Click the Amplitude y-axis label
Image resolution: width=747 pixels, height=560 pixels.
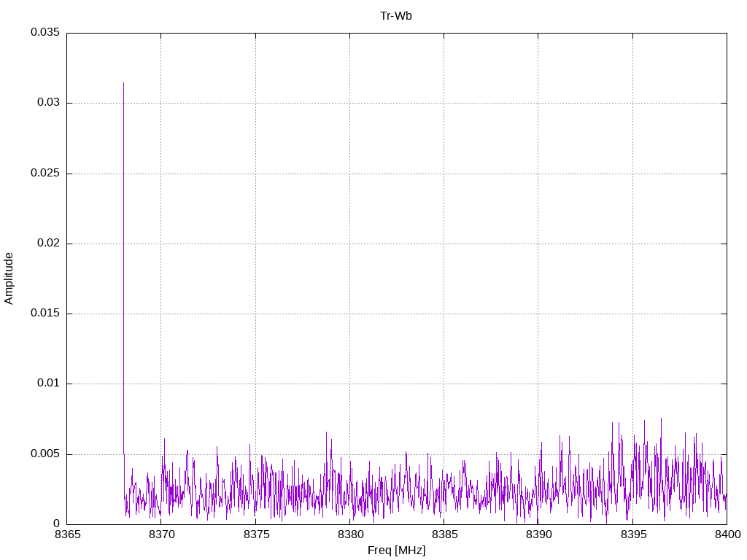coord(9,279)
